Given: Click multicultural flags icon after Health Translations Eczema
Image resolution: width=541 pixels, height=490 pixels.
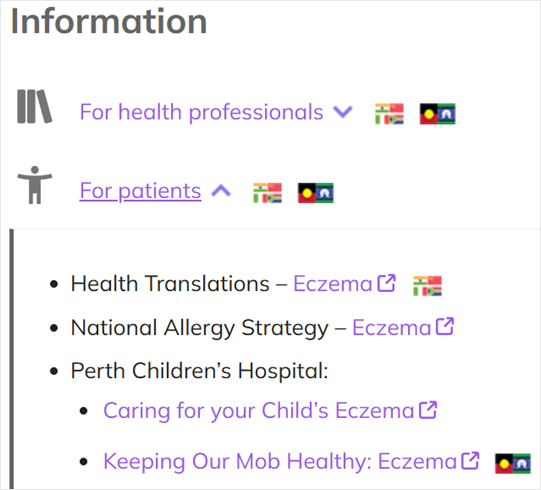Looking at the screenshot, I should pos(427,286).
